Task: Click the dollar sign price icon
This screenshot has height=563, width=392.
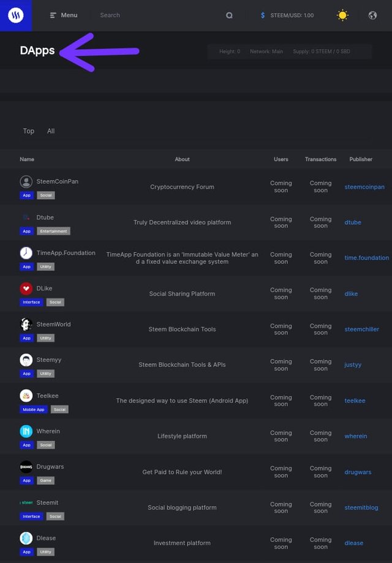Action: 263,15
